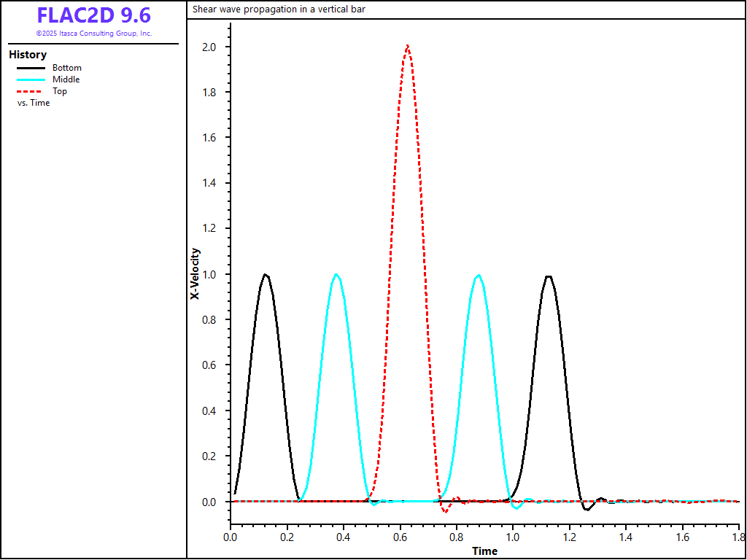Screen dimensions: 747x560
Task: Click the 'Shear wave propagation' plot title
Action: point(279,9)
